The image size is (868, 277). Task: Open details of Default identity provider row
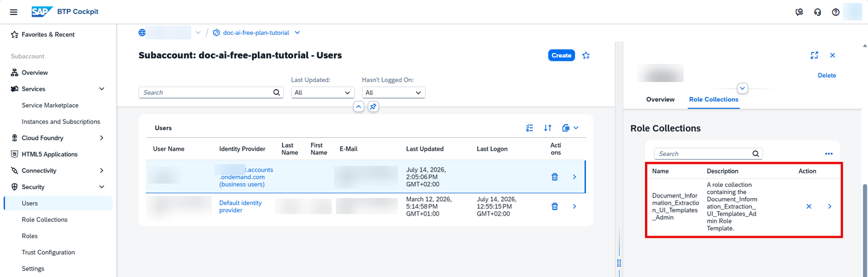coord(574,207)
